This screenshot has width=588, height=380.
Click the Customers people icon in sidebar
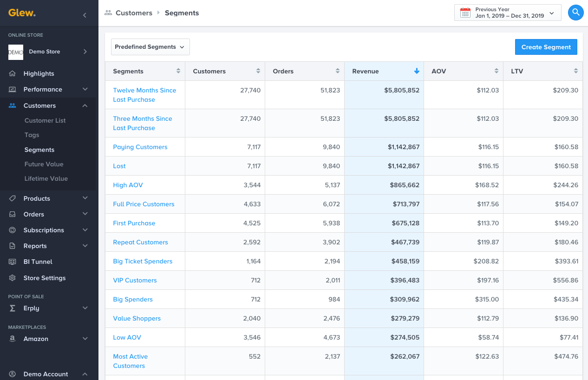click(13, 105)
